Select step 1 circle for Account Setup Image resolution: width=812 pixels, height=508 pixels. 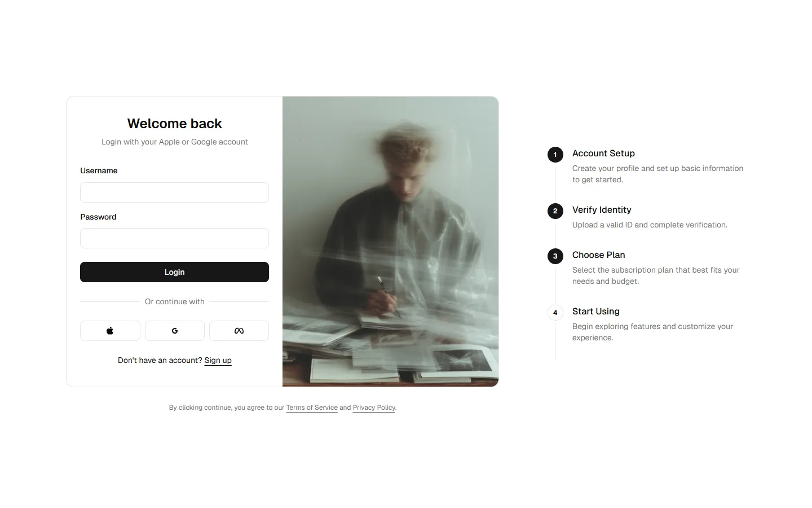(555, 155)
